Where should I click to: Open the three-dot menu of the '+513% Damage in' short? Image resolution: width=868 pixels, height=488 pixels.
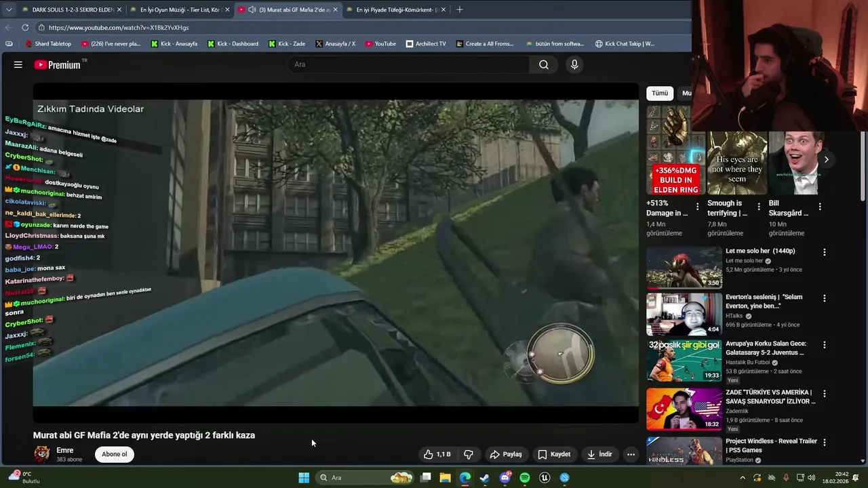tap(697, 207)
